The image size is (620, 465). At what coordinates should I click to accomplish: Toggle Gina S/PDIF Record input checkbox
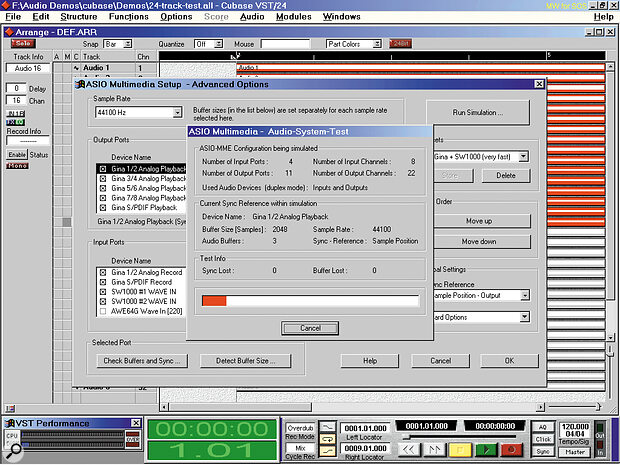(103, 282)
